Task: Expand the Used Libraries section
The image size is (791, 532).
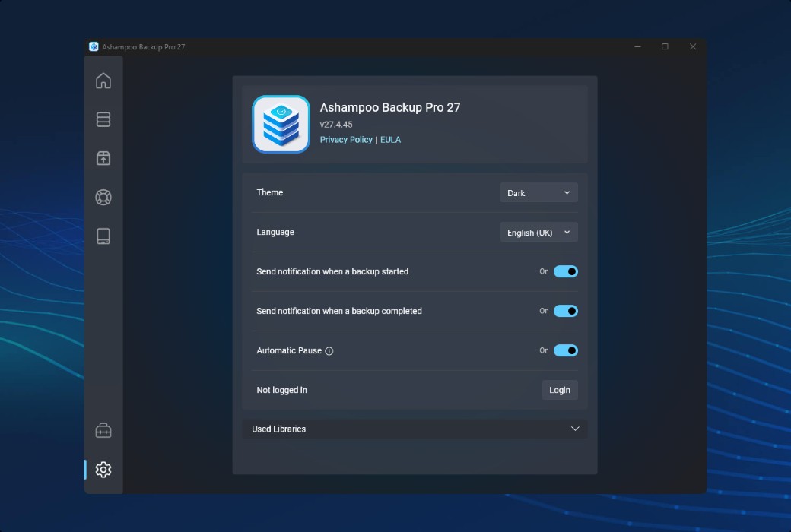Action: [575, 429]
